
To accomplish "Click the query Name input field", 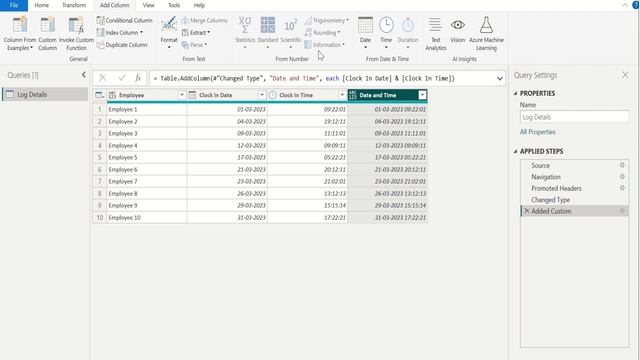I will click(x=574, y=117).
